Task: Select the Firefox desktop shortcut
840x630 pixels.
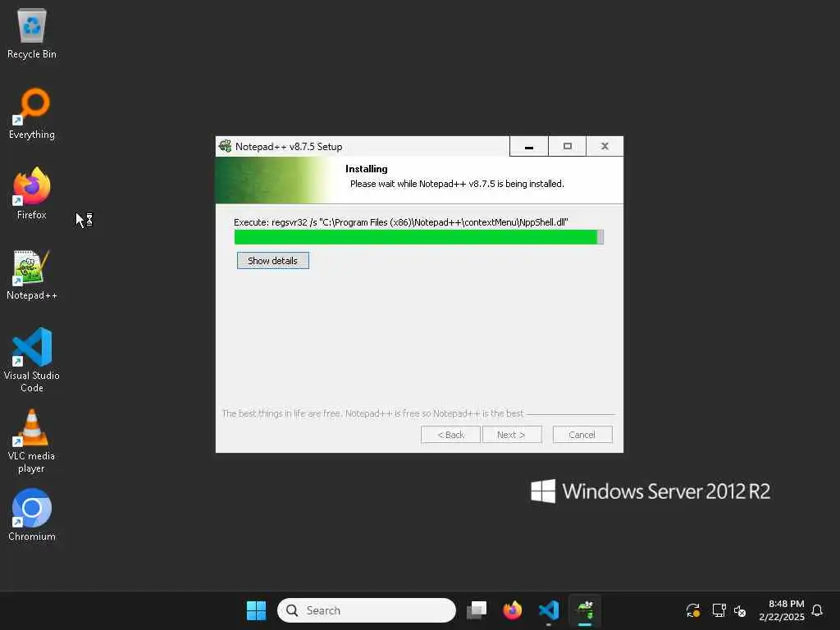Action: [x=32, y=194]
